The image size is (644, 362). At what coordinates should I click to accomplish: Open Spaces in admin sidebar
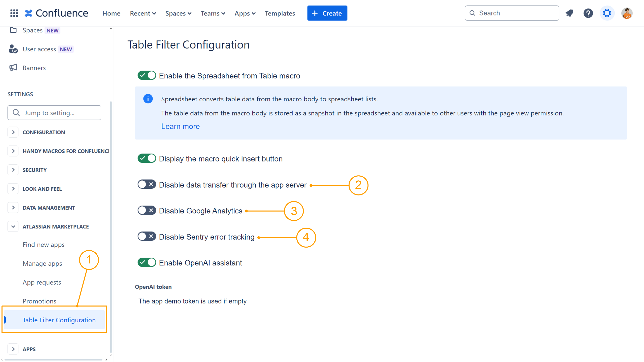(x=32, y=30)
